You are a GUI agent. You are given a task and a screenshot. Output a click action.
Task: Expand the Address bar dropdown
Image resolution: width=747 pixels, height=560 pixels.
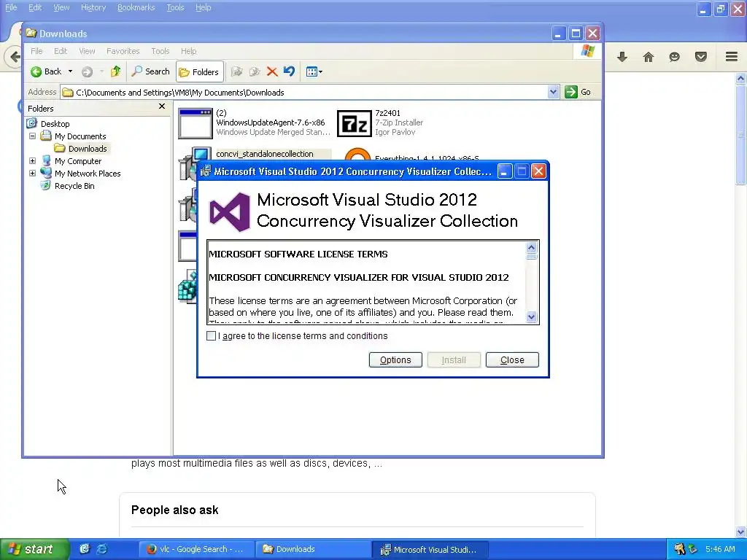click(553, 92)
